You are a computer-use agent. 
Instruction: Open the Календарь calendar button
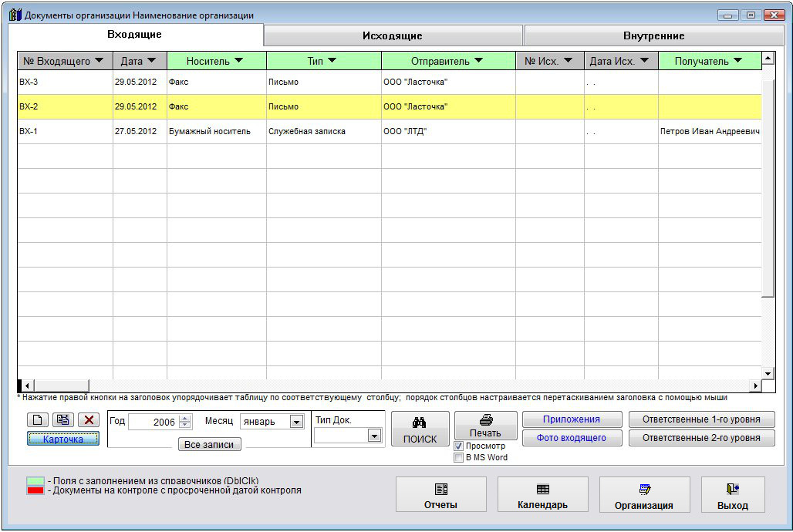point(542,494)
